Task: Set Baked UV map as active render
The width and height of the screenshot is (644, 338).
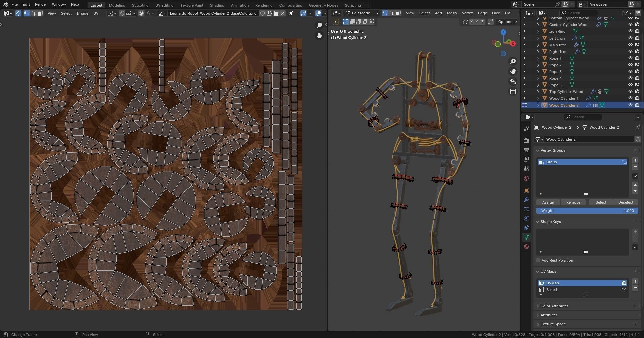Action: pyautogui.click(x=624, y=290)
